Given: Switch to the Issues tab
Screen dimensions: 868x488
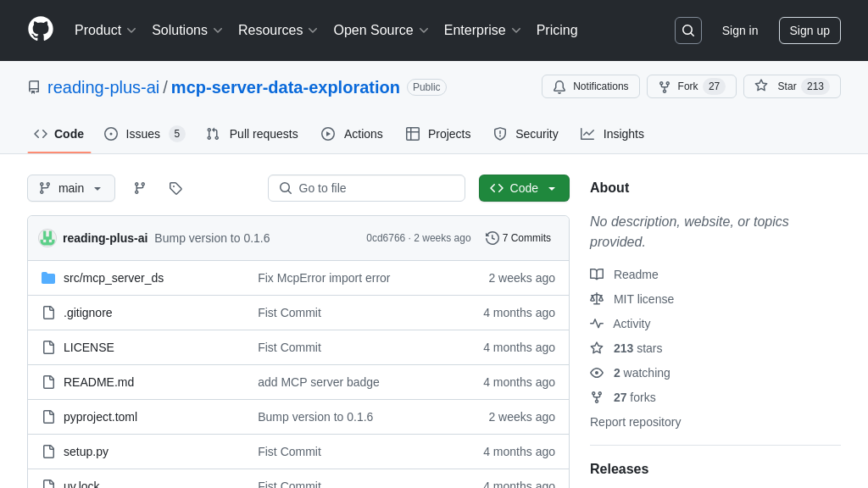Looking at the screenshot, I should coord(144,134).
